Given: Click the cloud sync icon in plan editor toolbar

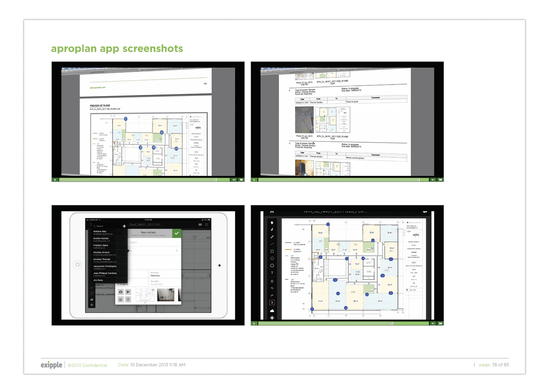Looking at the screenshot, I should (272, 311).
